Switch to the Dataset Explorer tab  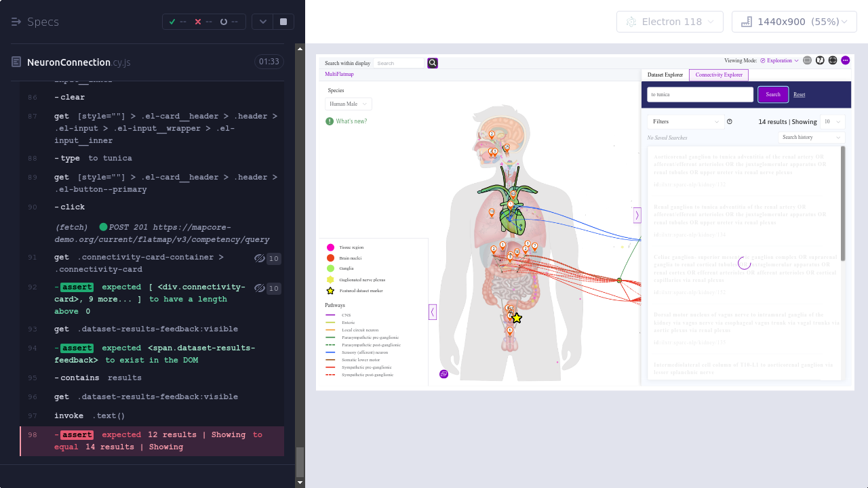point(665,75)
